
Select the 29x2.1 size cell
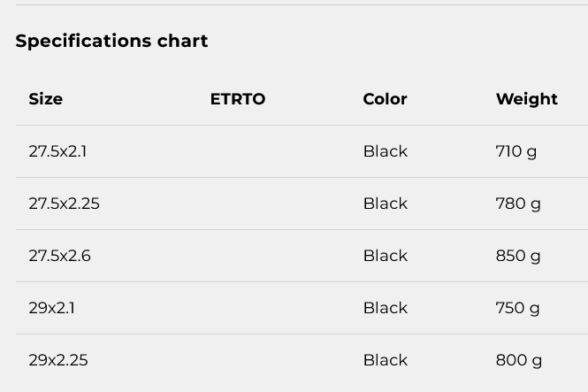52,308
